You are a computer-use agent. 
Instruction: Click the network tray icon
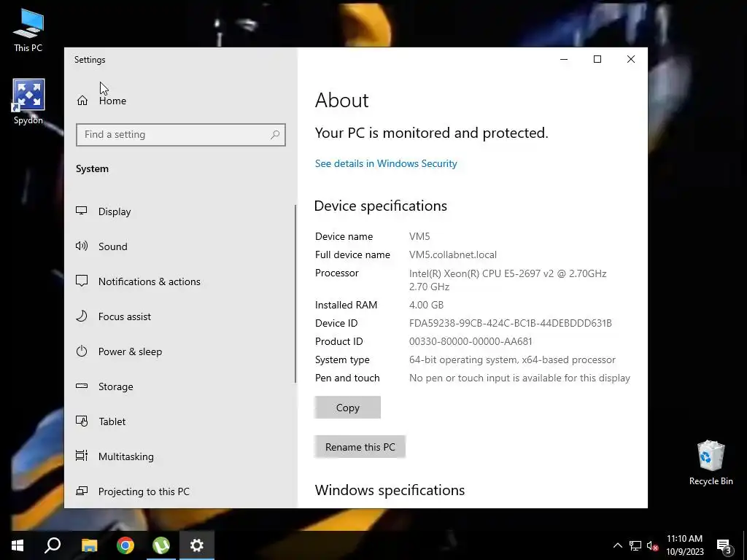635,545
